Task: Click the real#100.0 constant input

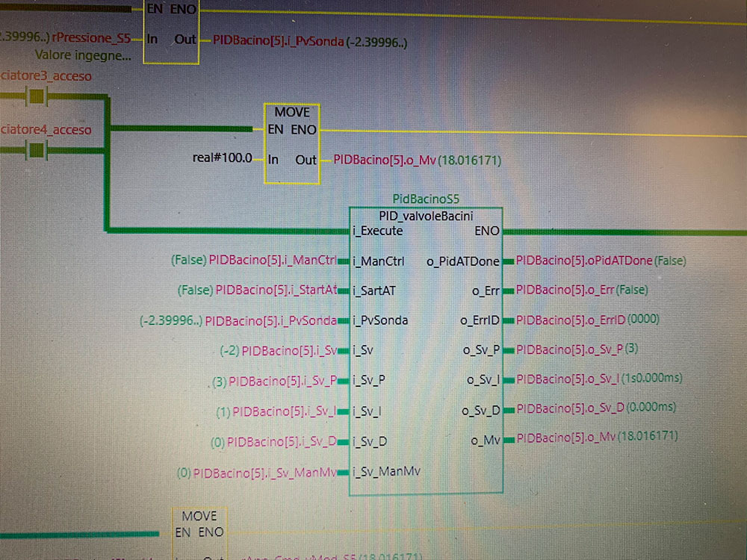Action: coord(223,159)
